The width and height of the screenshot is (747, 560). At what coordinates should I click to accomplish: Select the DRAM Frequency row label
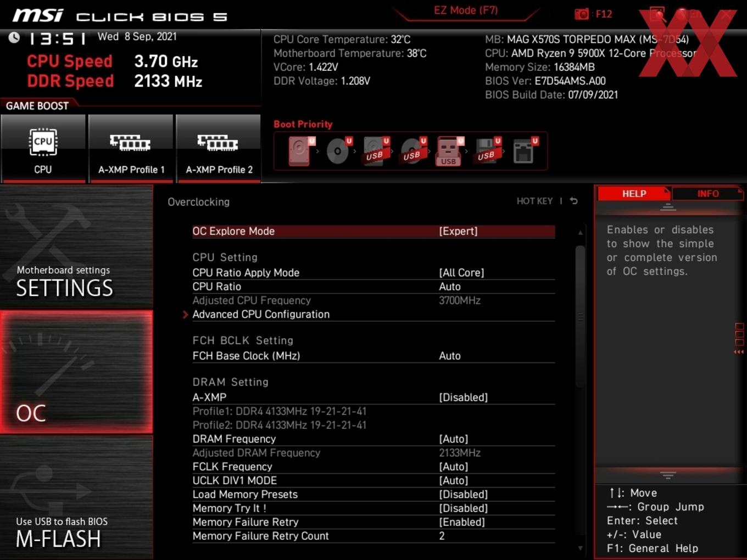pyautogui.click(x=234, y=439)
